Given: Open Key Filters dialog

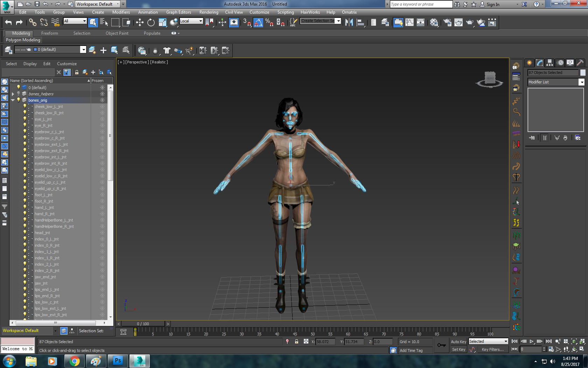Looking at the screenshot, I should click(x=492, y=349).
